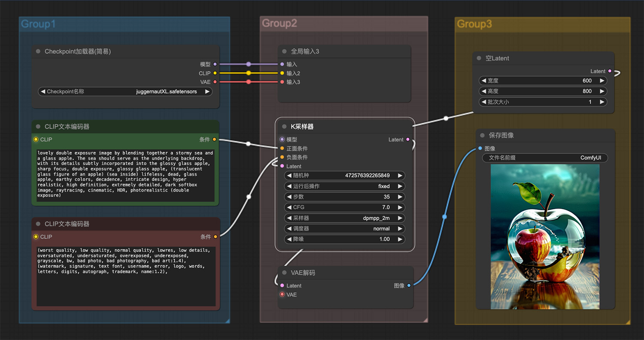Click the VAE output socket on Checkpoint loader
The height and width of the screenshot is (340, 644).
point(215,82)
